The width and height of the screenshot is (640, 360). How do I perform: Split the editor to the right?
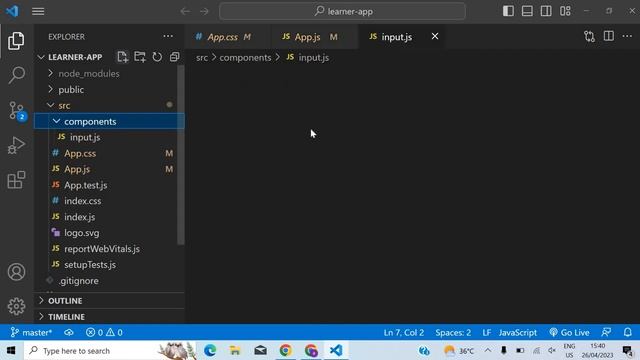[x=609, y=36]
